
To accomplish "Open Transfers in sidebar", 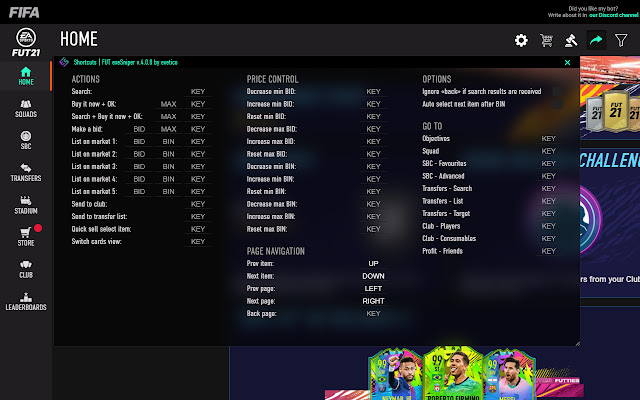I will click(26, 173).
